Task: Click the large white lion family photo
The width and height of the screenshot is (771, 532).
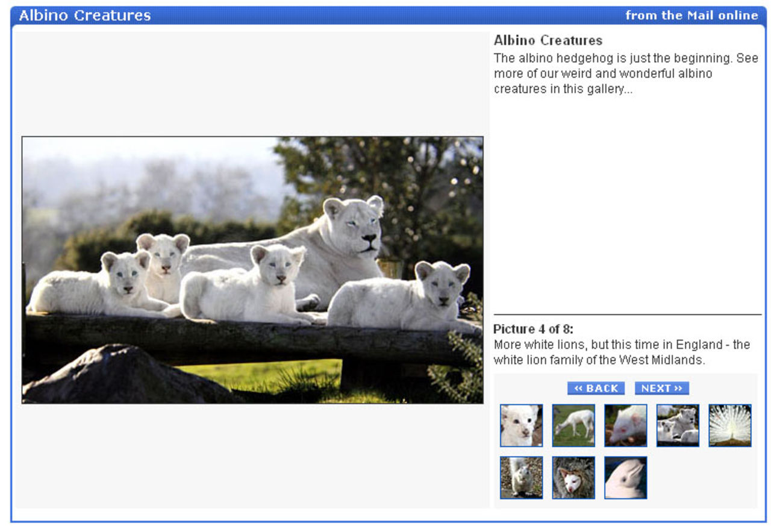Action: [x=252, y=270]
